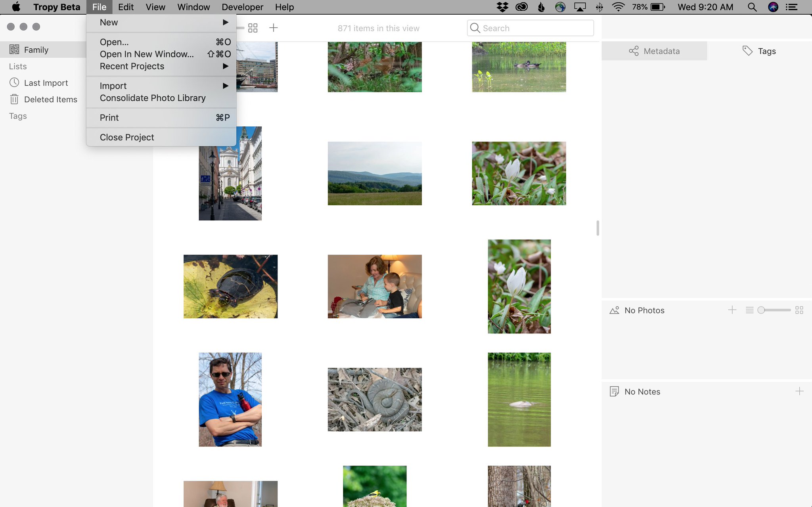
Task: Click the Deleted Items trash icon
Action: [x=14, y=99]
